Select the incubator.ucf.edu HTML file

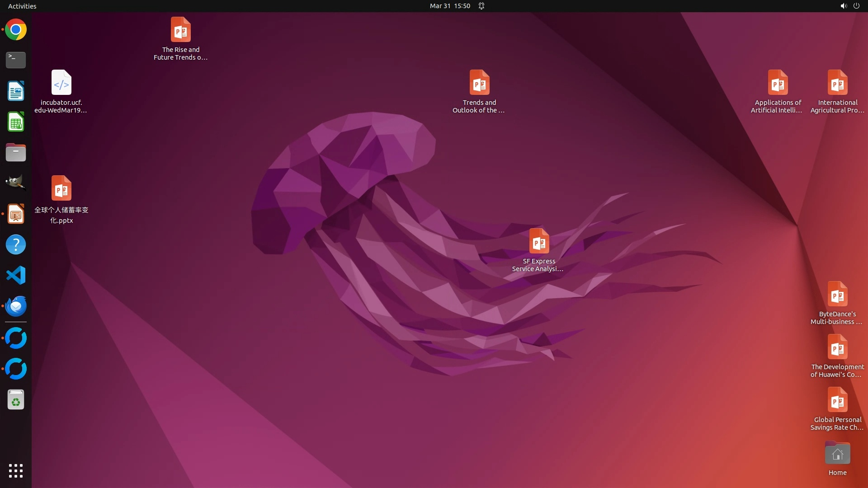point(61,83)
